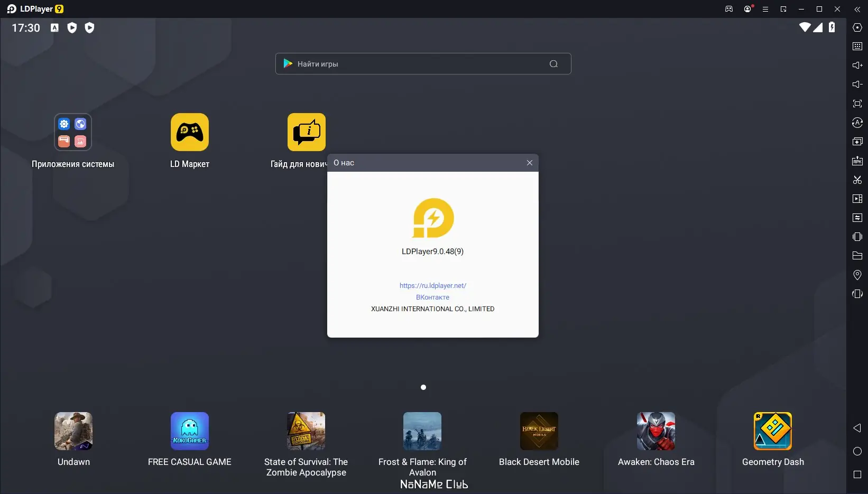This screenshot has height=494, width=868.
Task: Click the Найти игры search field
Action: click(423, 64)
